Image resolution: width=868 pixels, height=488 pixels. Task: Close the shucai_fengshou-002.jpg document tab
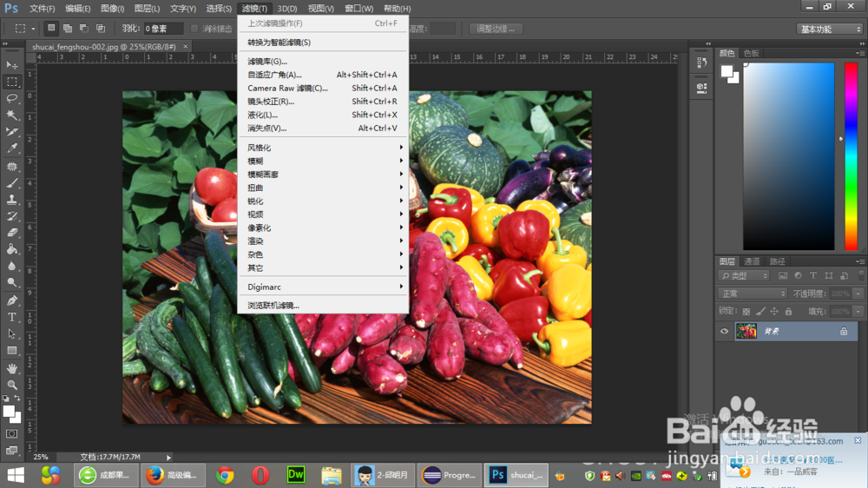(x=186, y=47)
